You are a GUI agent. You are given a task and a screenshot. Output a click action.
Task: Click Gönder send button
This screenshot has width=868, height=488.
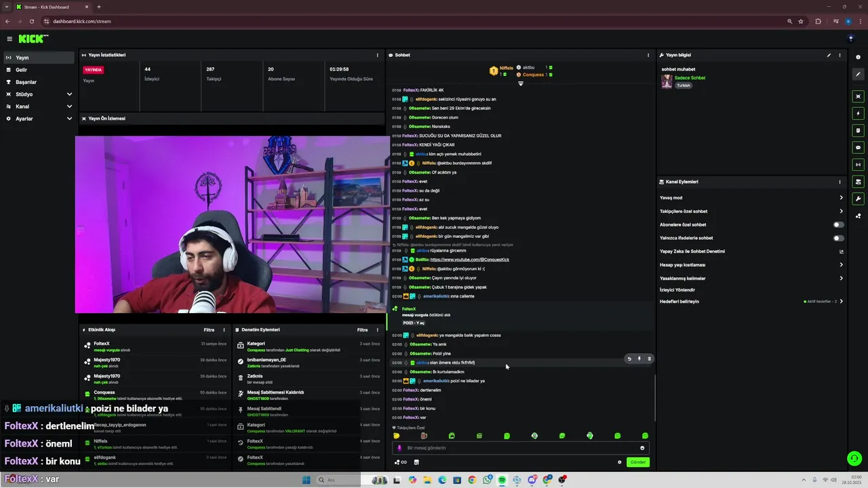click(638, 462)
